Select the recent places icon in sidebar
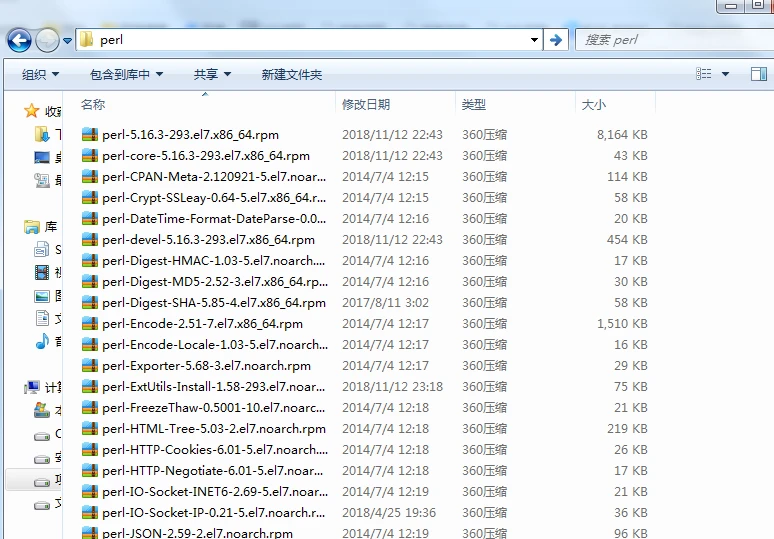The height and width of the screenshot is (539, 774). [41, 180]
